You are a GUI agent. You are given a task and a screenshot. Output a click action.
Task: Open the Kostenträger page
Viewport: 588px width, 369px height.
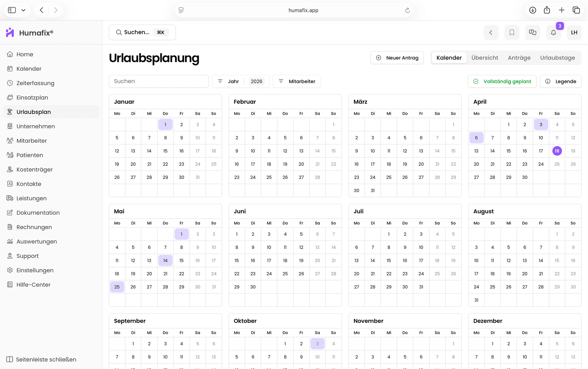pos(35,169)
